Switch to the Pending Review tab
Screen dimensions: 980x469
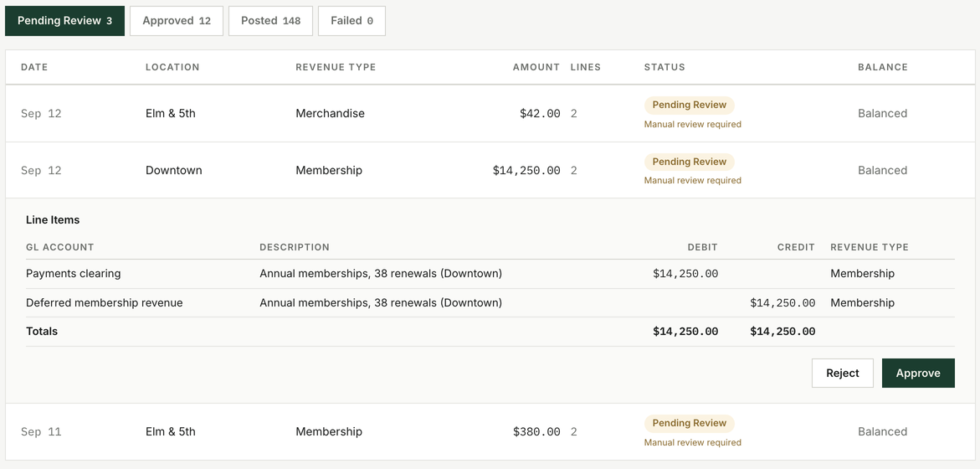pyautogui.click(x=65, y=21)
